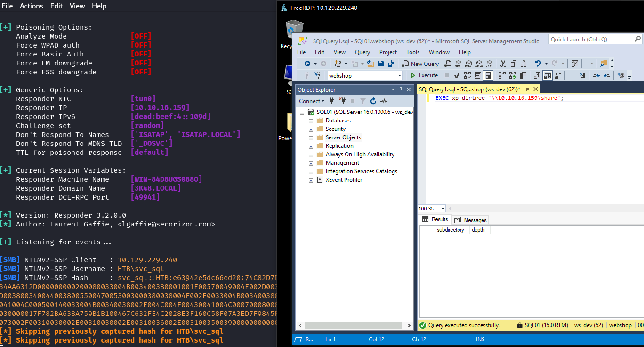Click the Decrease Indent toolbar icon
Screen dimensions: 644x347
pos(597,75)
